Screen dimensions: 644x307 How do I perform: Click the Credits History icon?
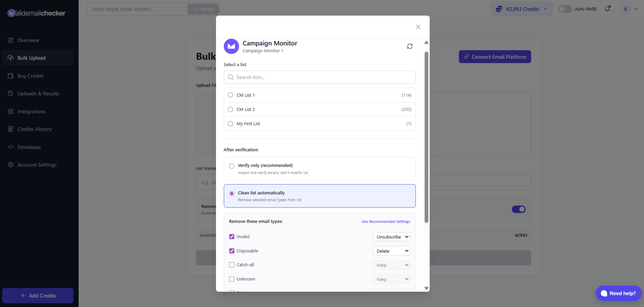coord(10,129)
